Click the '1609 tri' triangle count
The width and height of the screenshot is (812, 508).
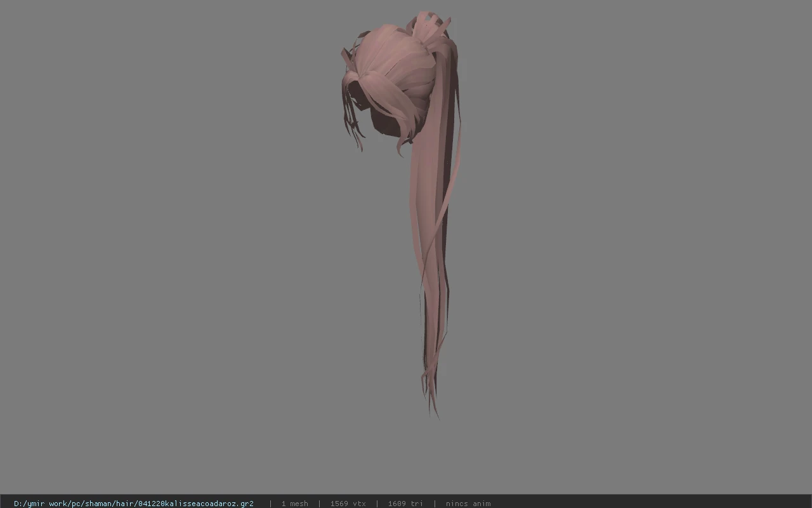(x=405, y=504)
